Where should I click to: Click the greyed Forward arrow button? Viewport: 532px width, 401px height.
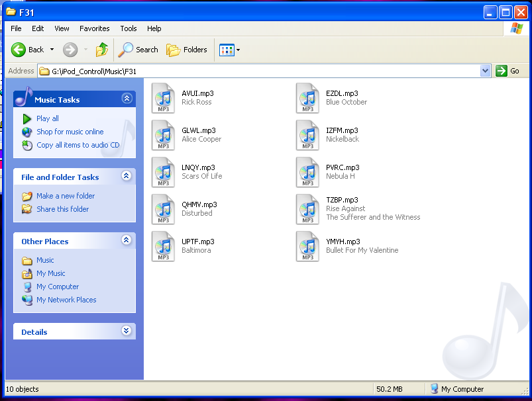click(70, 50)
